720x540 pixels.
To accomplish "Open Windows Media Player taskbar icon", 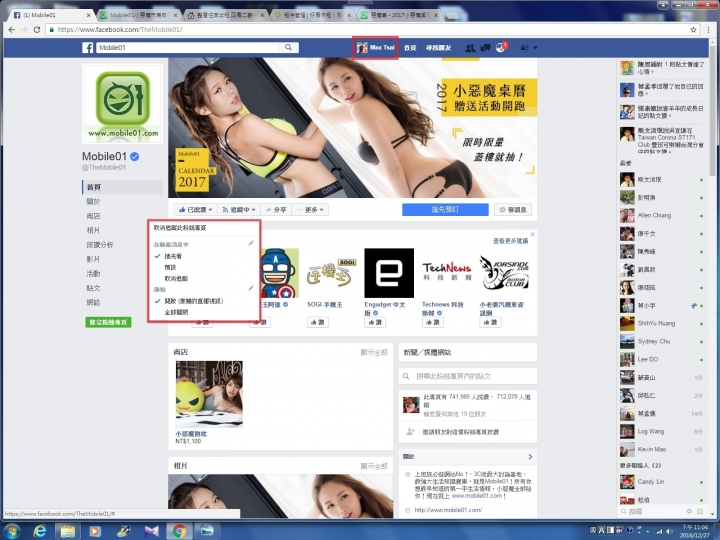I will 95,531.
